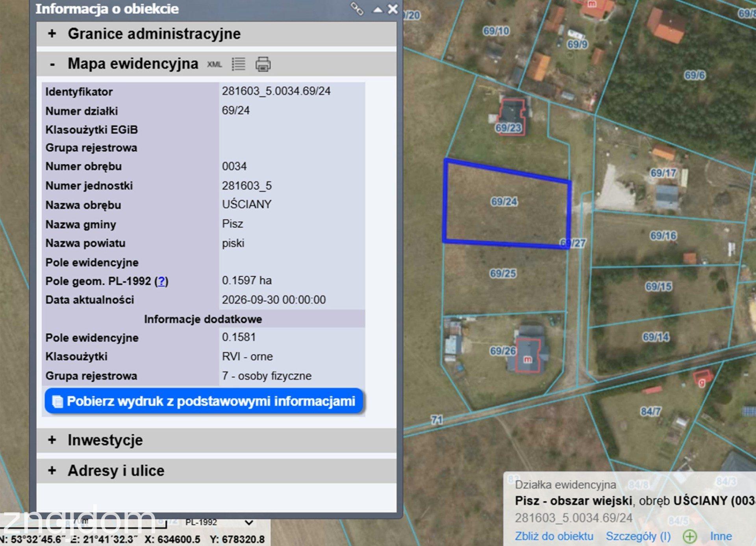
Task: Select parcel label 69/25 on the map
Action: tap(503, 273)
